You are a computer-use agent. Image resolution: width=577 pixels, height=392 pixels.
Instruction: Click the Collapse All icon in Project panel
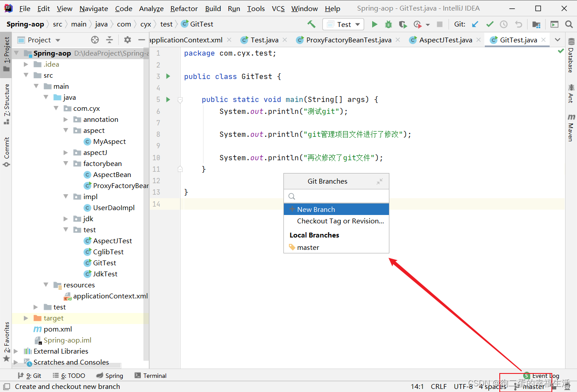109,40
